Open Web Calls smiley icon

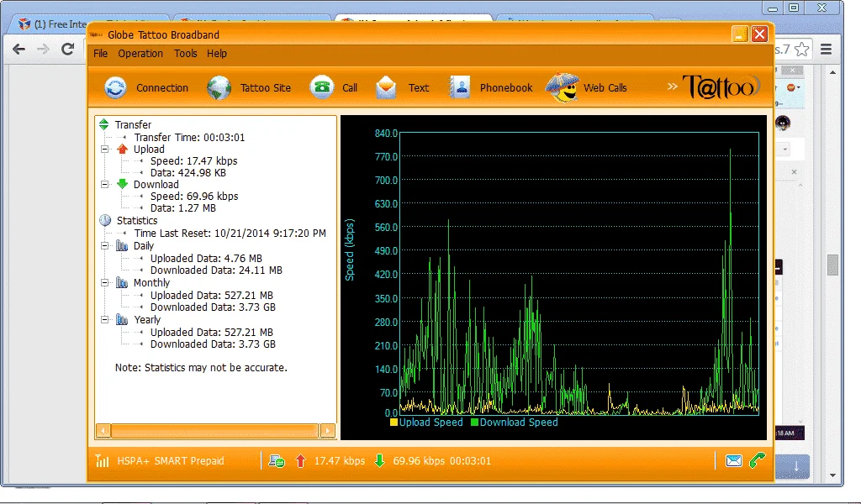click(x=563, y=87)
